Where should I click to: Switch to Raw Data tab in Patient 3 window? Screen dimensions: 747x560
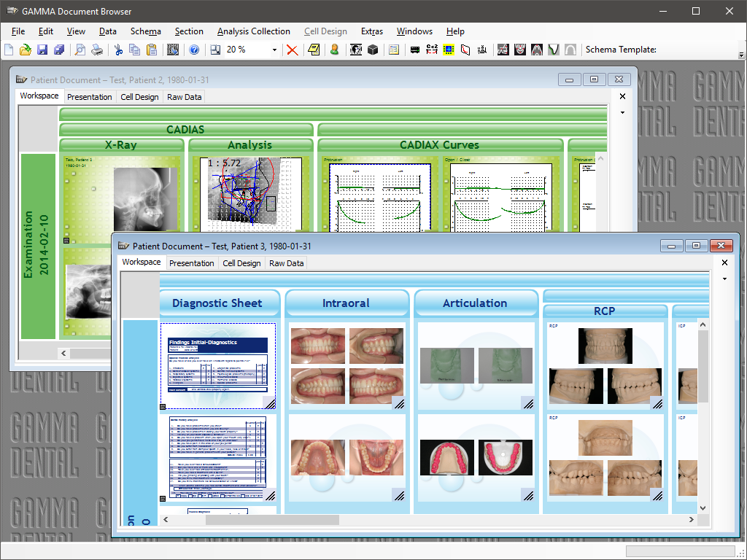point(286,263)
